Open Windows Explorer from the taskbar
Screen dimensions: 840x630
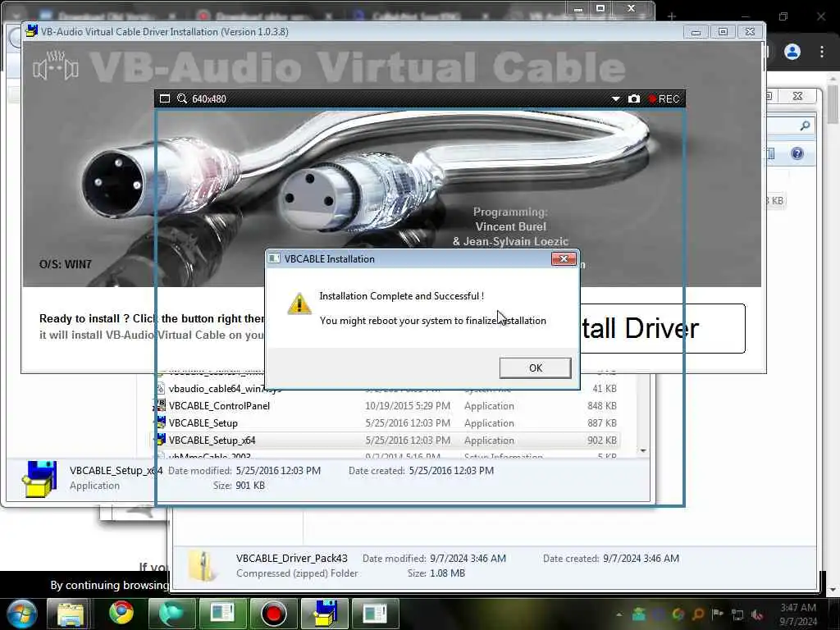(x=71, y=614)
